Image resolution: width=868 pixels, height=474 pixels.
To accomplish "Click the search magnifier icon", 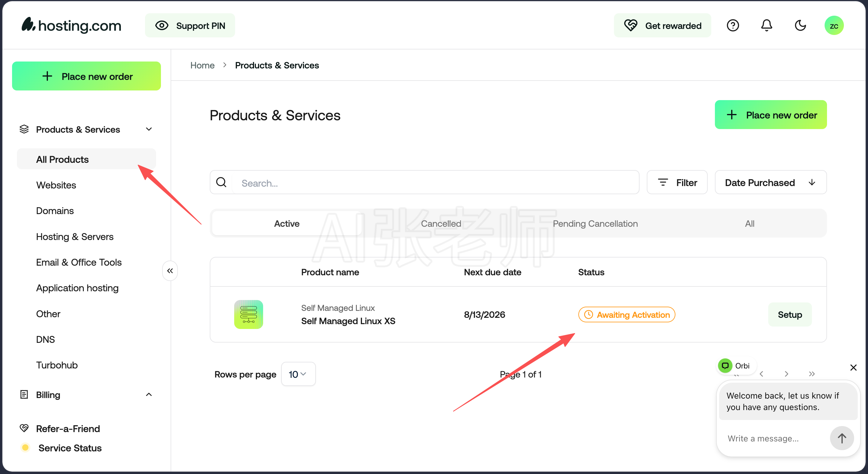I will pyautogui.click(x=222, y=182).
